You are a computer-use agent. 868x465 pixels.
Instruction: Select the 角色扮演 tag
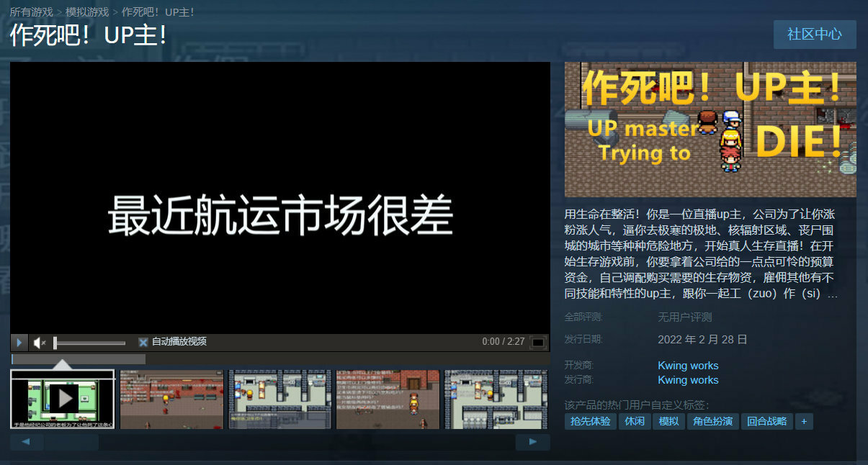click(x=713, y=421)
